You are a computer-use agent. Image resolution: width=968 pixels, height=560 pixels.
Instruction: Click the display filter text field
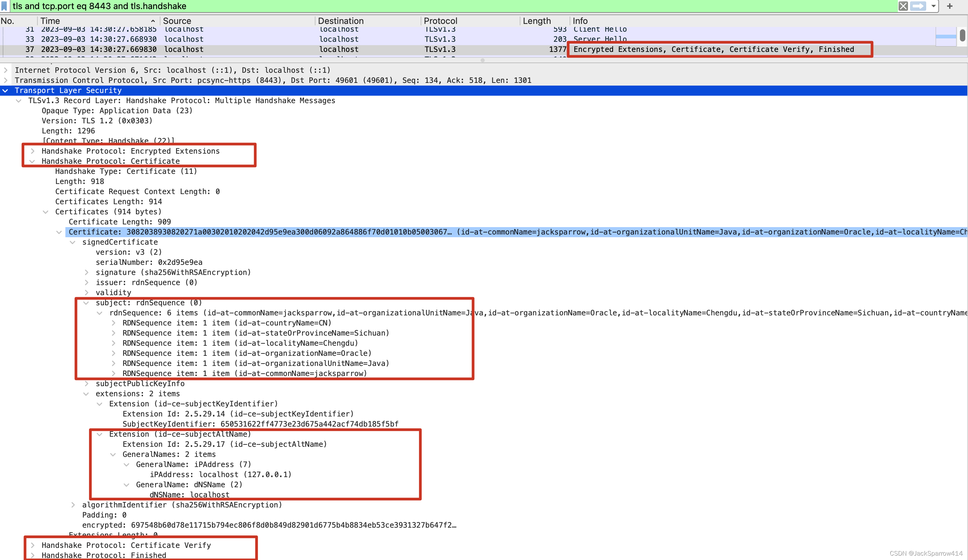[x=453, y=6]
